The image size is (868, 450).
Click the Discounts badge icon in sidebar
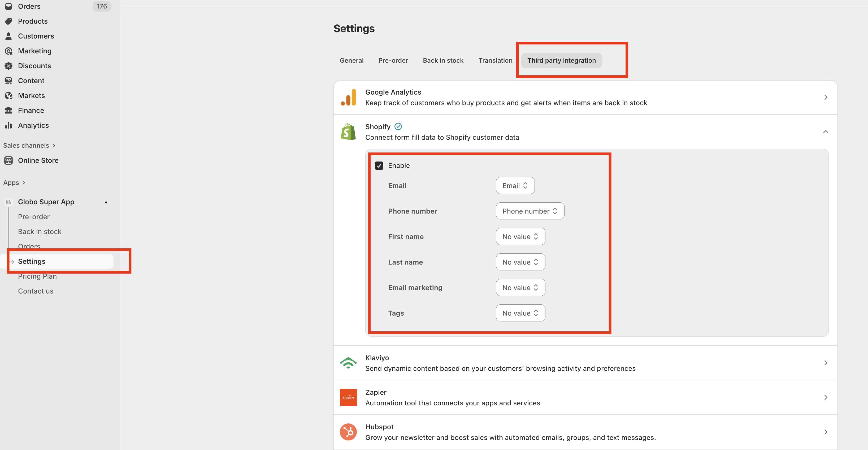pyautogui.click(x=9, y=66)
